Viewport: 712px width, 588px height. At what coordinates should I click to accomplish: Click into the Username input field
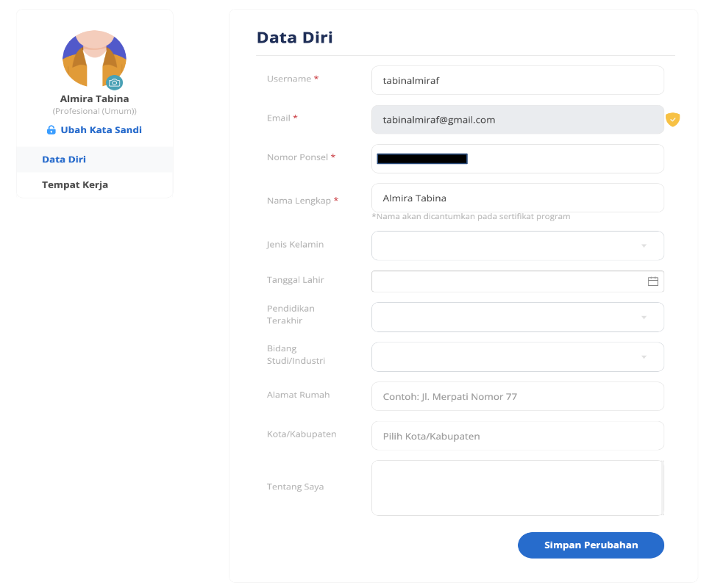(518, 80)
